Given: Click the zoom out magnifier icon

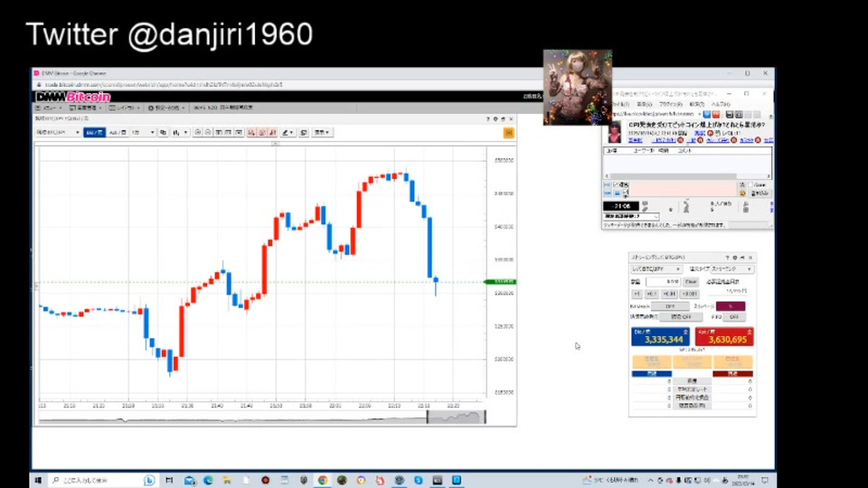Looking at the screenshot, I should [x=208, y=133].
